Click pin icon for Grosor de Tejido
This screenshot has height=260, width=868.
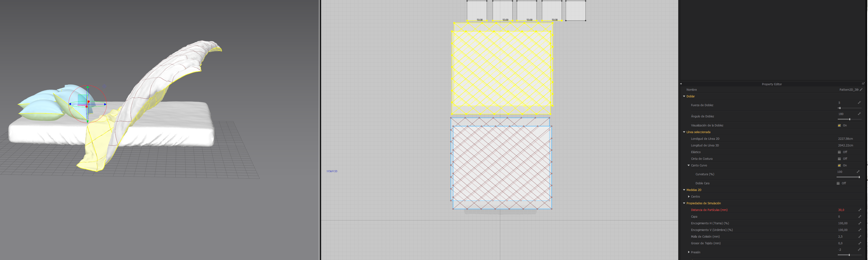[x=860, y=243]
